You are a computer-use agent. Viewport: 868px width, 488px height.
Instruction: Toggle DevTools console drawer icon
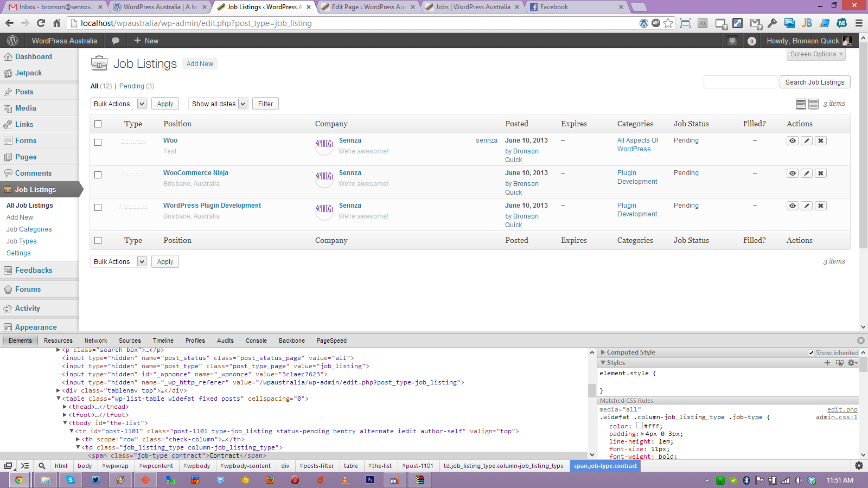[25, 466]
